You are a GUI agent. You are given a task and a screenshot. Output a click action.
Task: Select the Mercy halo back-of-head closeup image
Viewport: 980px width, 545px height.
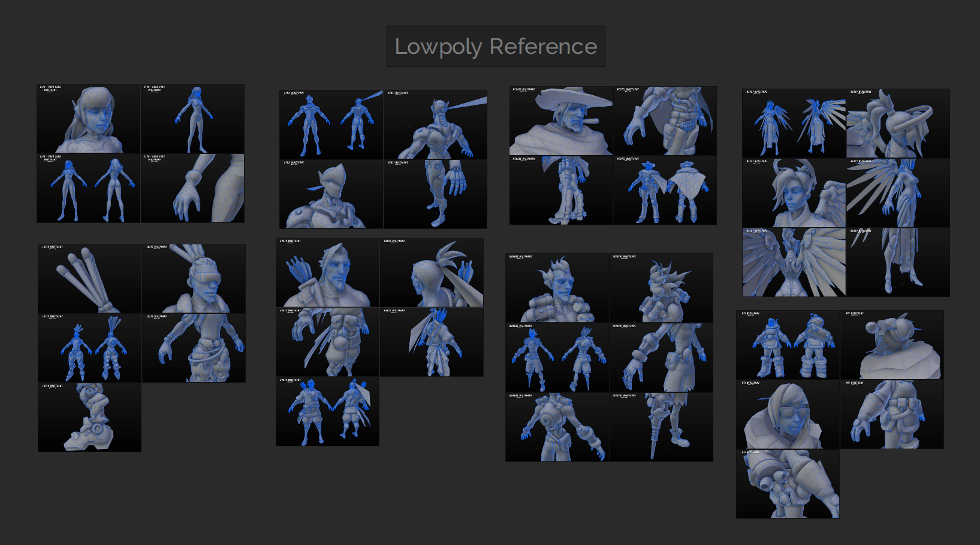pos(898,123)
